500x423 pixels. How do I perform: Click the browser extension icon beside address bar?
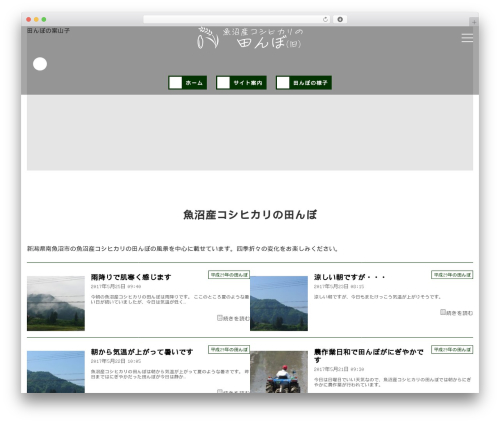(x=340, y=19)
